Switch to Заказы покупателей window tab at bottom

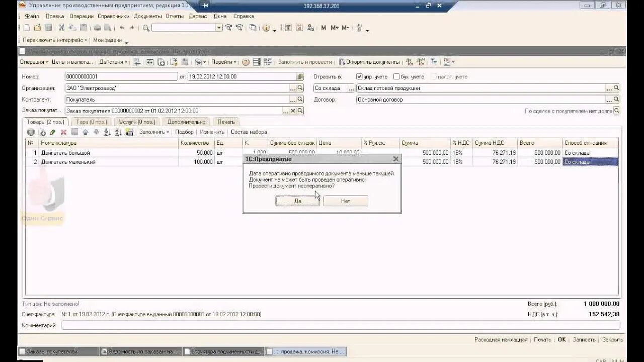coord(58,352)
